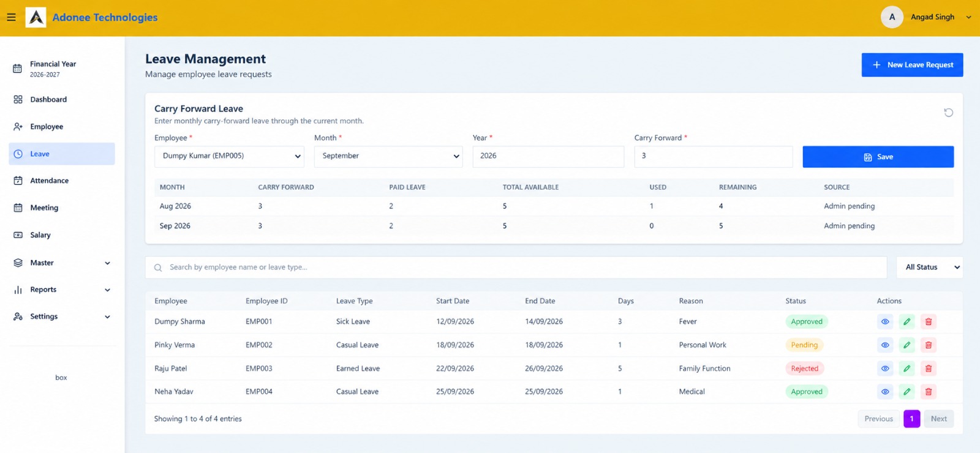This screenshot has height=453, width=980.
Task: Edit Neha Yadav's leave request
Action: tap(907, 392)
